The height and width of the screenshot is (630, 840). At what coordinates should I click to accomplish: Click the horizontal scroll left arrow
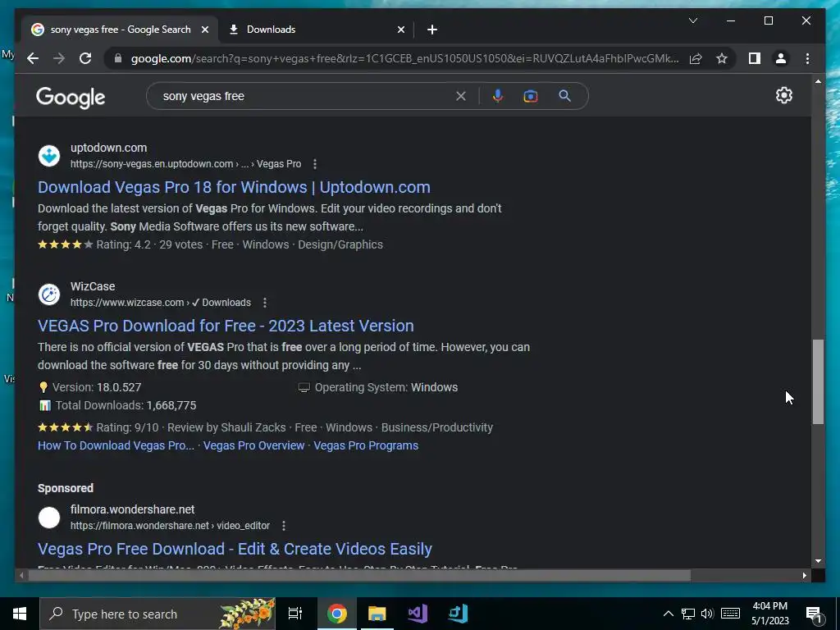(21, 576)
